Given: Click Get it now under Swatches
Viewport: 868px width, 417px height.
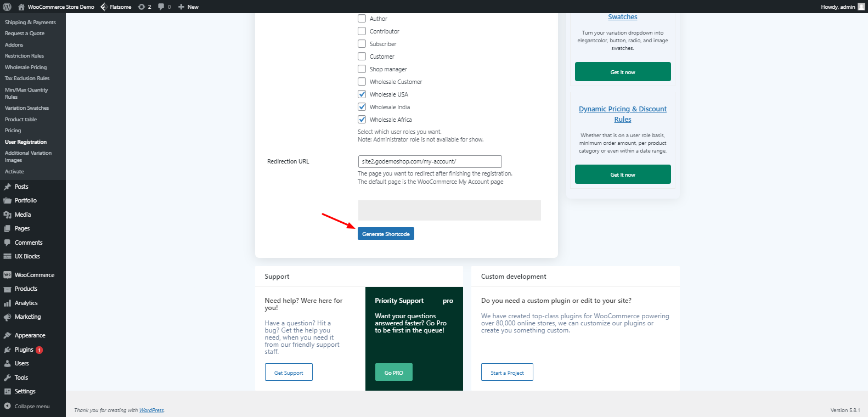Looking at the screenshot, I should click(623, 72).
